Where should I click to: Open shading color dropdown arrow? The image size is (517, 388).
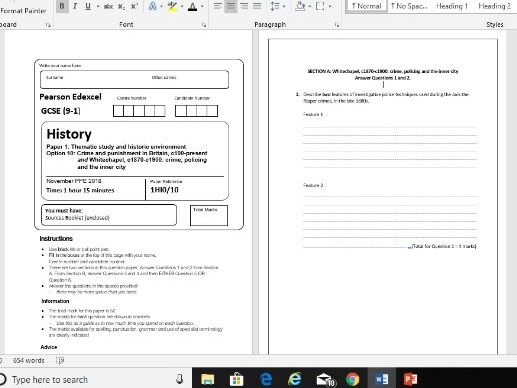coord(310,6)
